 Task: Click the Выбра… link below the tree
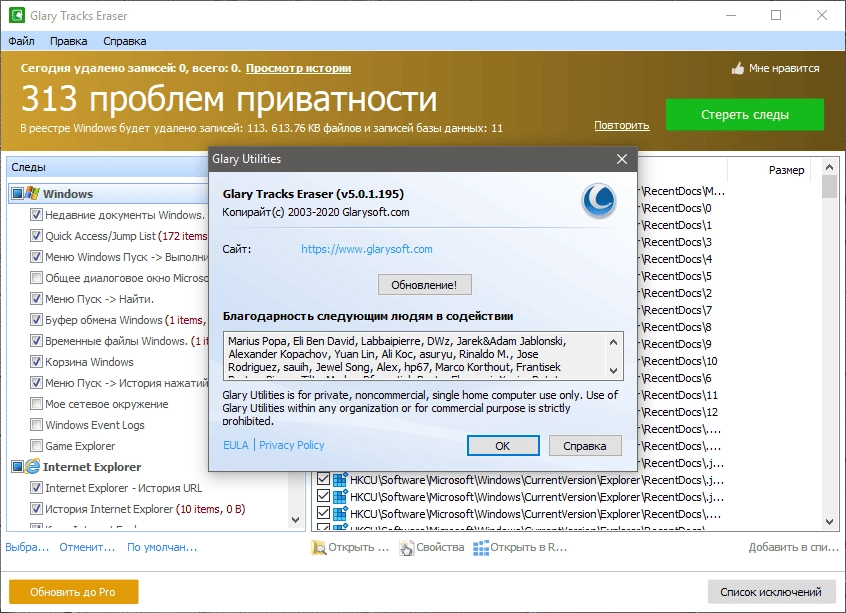point(27,547)
